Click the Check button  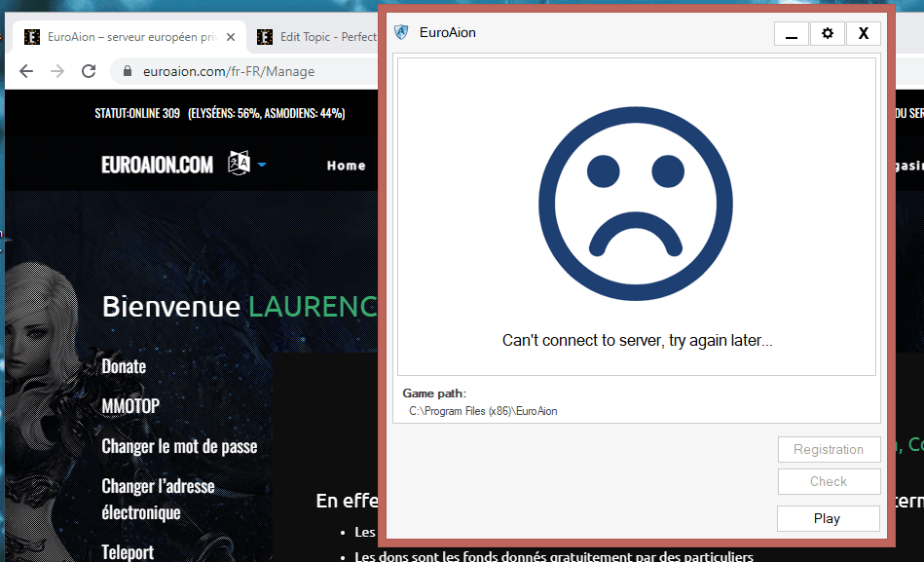point(829,481)
